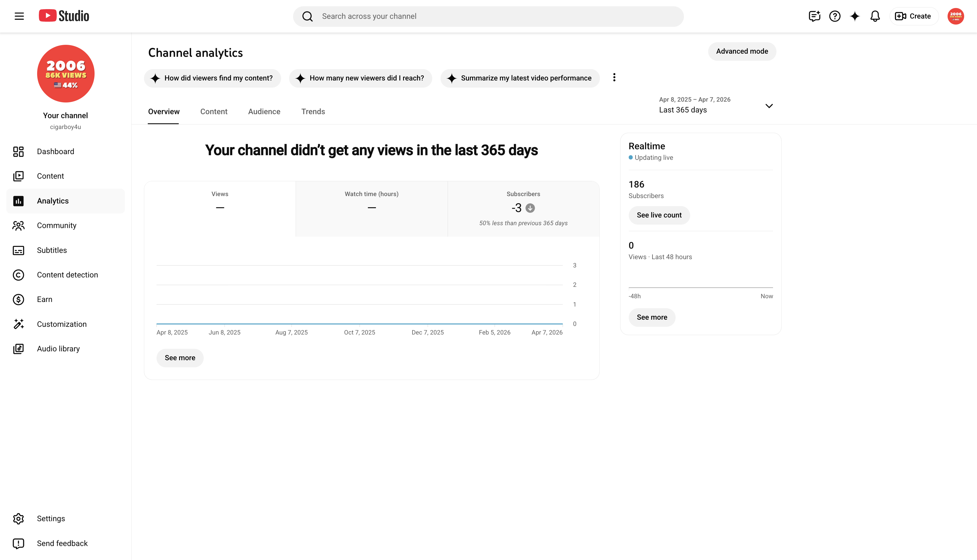Open the help question mark icon
Viewport: 977px width, 560px height.
(834, 16)
